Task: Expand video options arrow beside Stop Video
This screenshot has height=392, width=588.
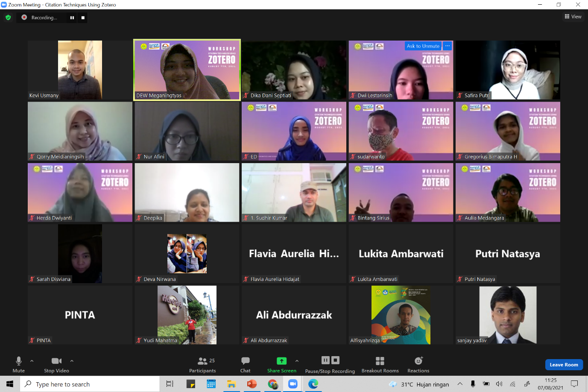Action: pos(72,361)
